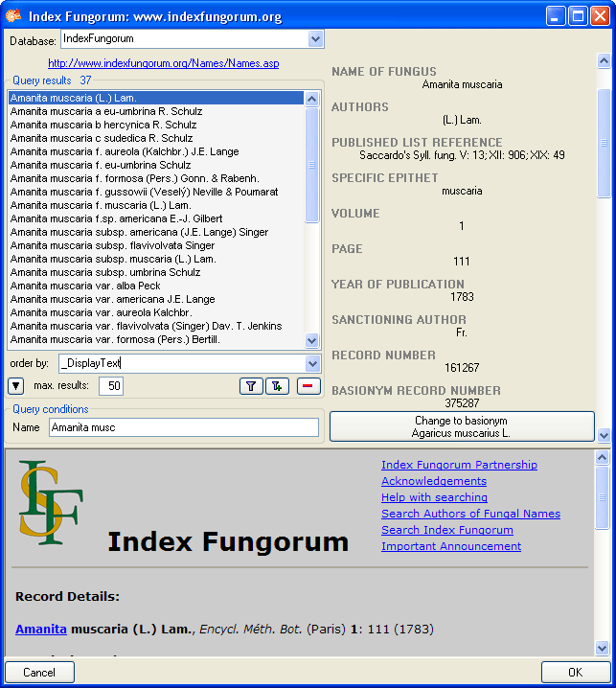Viewport: 616px width, 688px height.
Task: Select Amanita muscaria (L.) Lam. result
Action: pyautogui.click(x=156, y=98)
